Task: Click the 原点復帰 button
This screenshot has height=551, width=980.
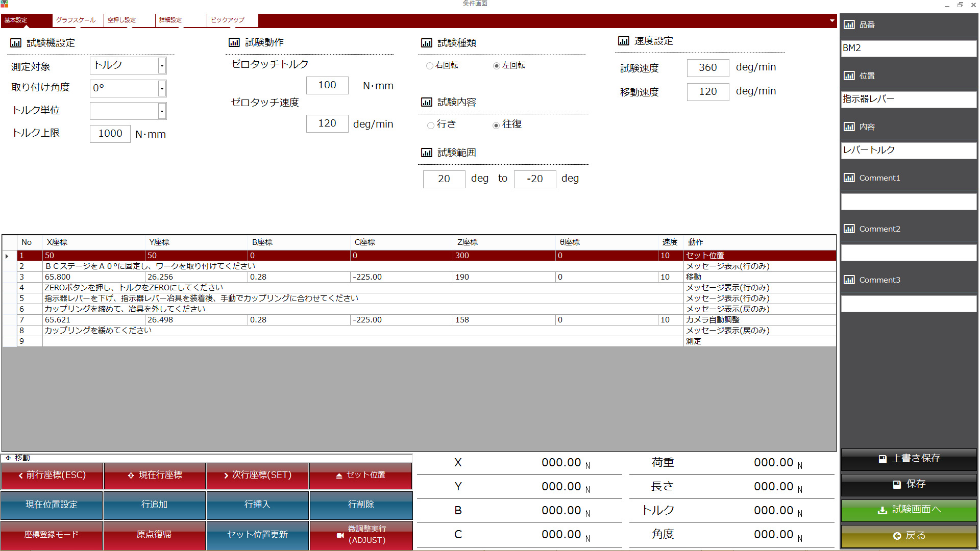Action: [154, 535]
